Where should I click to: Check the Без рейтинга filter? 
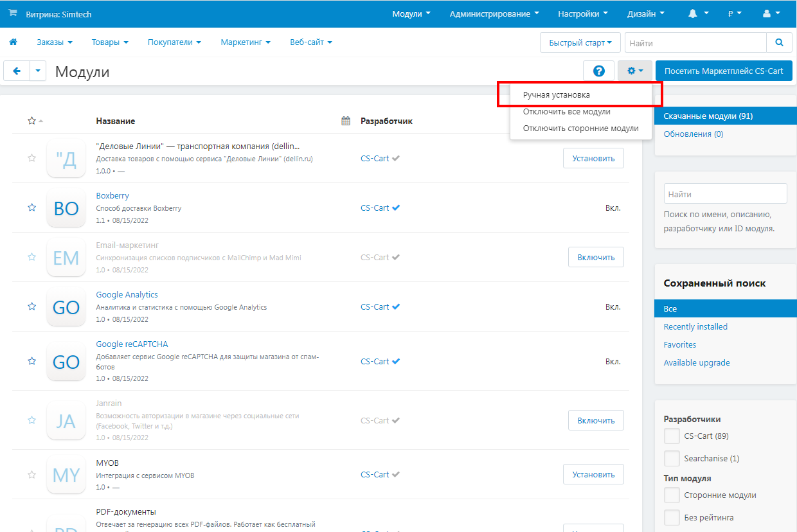pyautogui.click(x=672, y=518)
